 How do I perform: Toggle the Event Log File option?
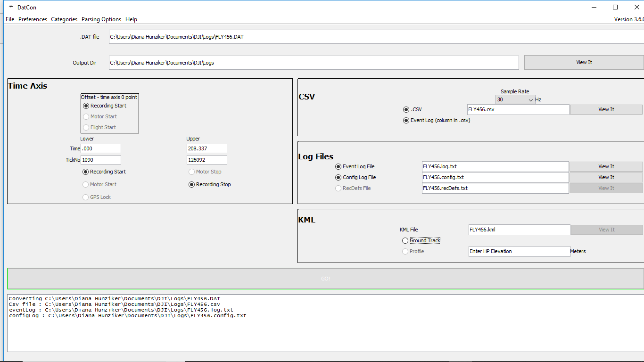click(339, 166)
